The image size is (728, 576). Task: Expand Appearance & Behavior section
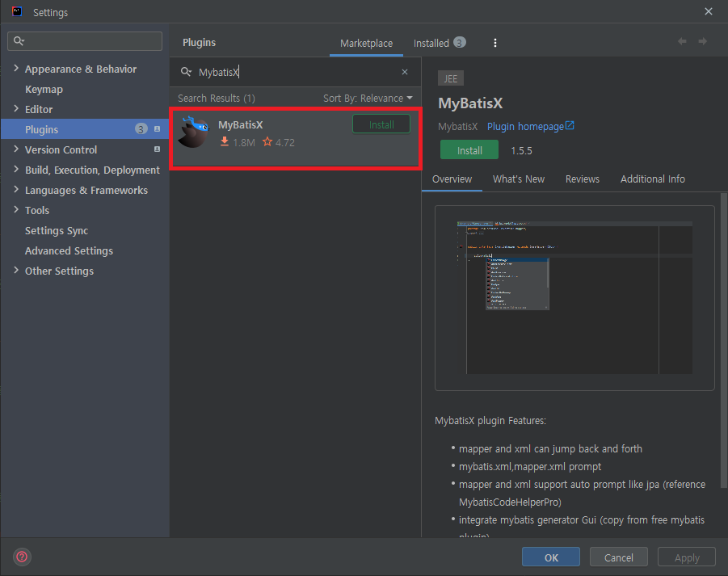click(x=16, y=68)
